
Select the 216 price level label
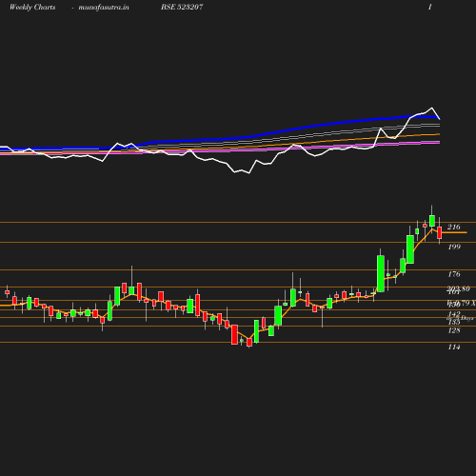[454, 227]
